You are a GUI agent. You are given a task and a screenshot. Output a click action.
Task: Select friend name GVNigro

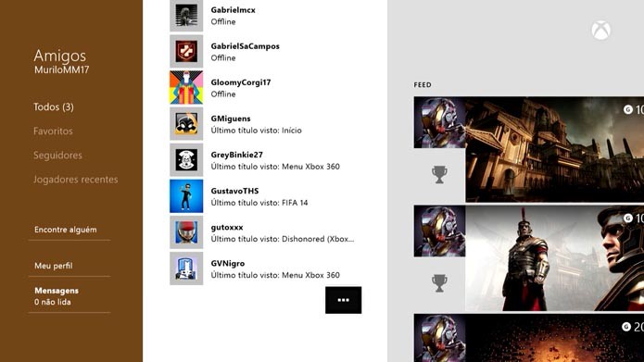point(228,264)
